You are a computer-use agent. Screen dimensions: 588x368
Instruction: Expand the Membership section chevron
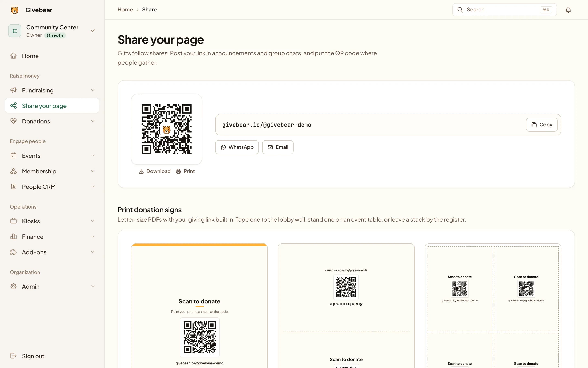pos(92,171)
